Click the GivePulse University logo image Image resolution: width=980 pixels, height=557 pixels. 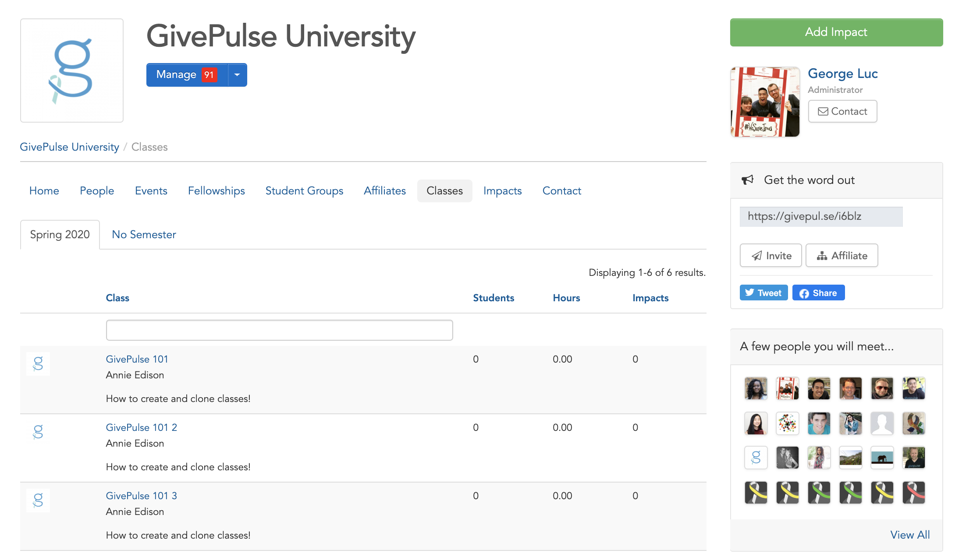point(72,71)
